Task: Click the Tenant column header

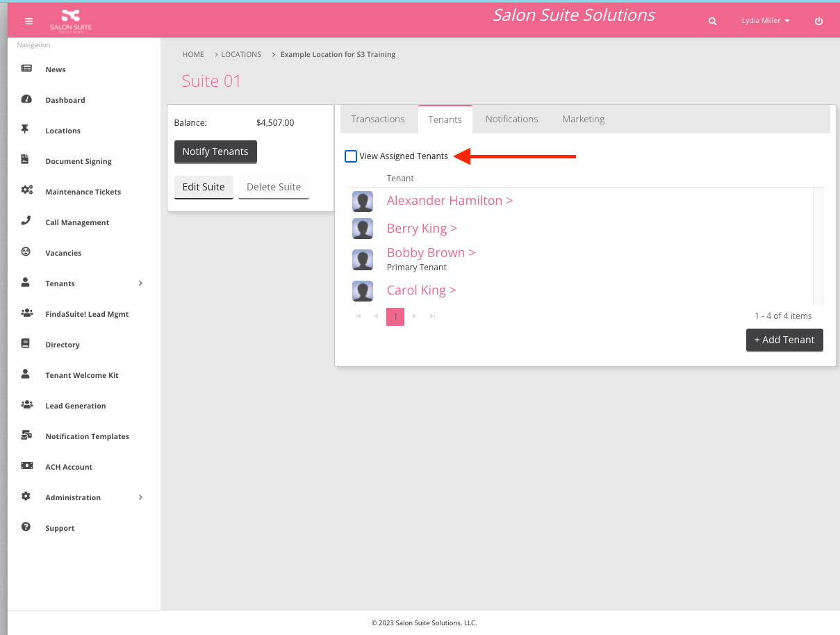Action: click(x=400, y=178)
